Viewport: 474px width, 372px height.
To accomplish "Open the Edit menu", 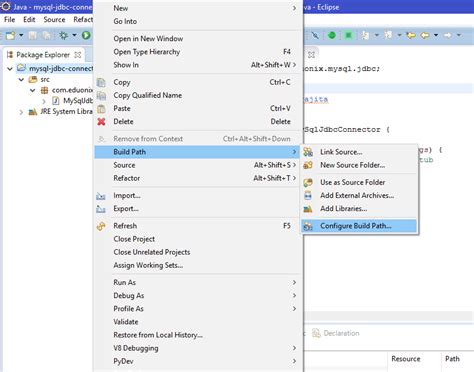I will coord(29,20).
